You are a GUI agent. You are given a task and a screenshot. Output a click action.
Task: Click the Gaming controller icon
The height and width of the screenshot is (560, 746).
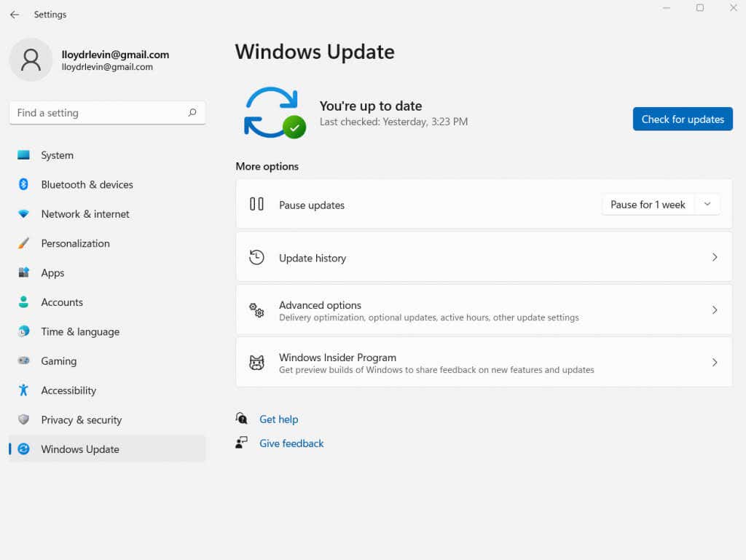[23, 360]
